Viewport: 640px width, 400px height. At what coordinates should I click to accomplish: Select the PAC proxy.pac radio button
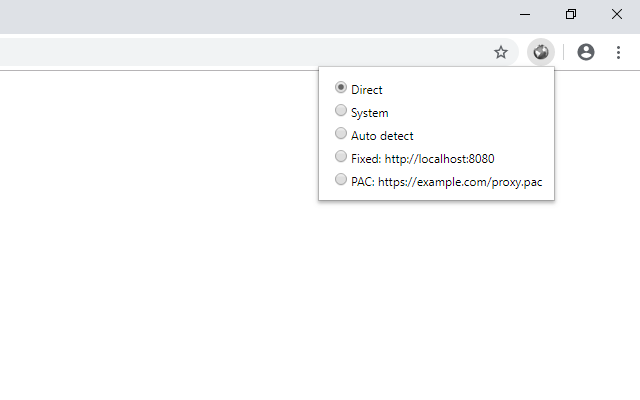tap(341, 179)
